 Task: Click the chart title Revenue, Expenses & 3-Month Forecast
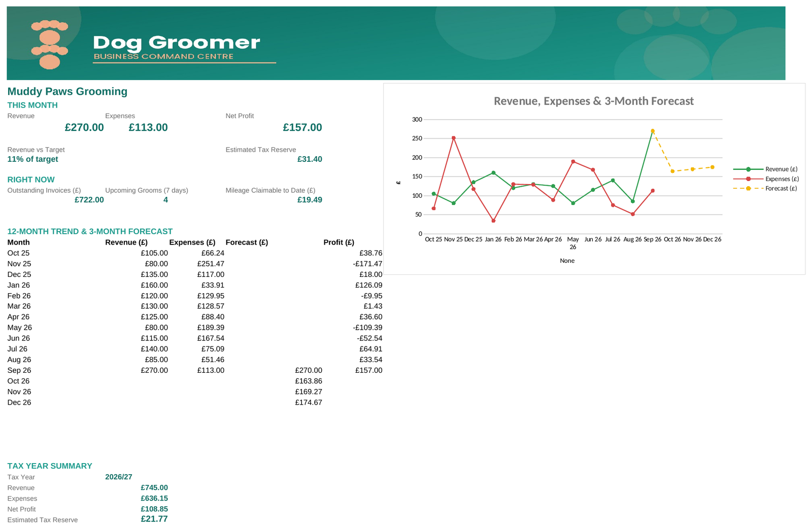click(594, 101)
